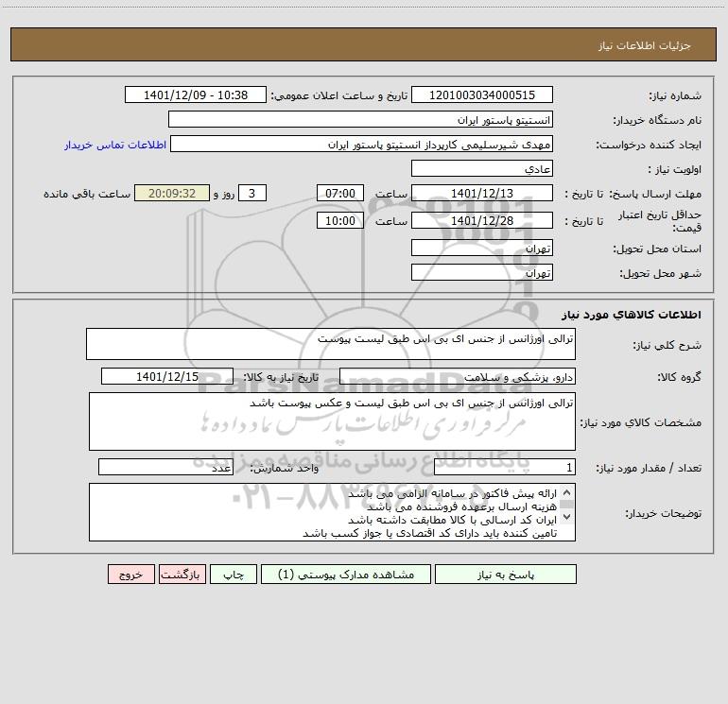This screenshot has width=728, height=704.
Task: Open مشاهده مدارک پیوستی (1) button
Action: [346, 575]
